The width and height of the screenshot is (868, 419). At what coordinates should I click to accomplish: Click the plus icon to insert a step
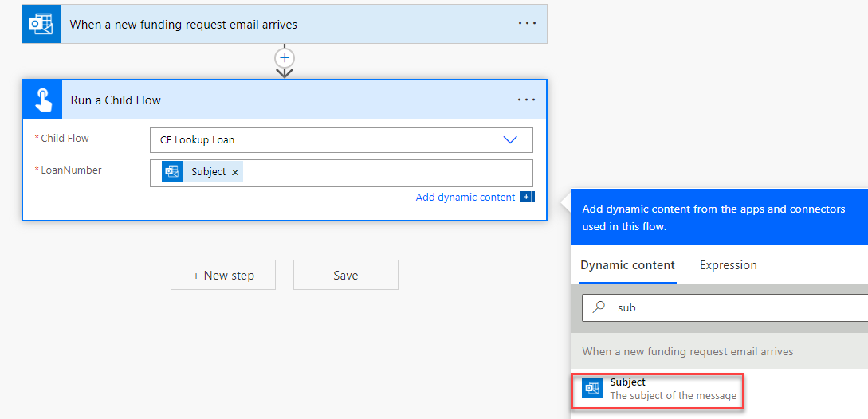[285, 58]
